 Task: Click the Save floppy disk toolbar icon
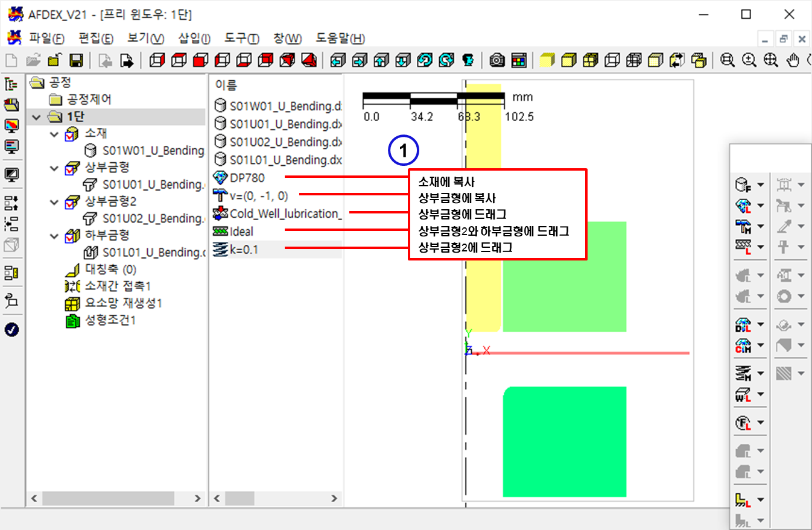(76, 60)
